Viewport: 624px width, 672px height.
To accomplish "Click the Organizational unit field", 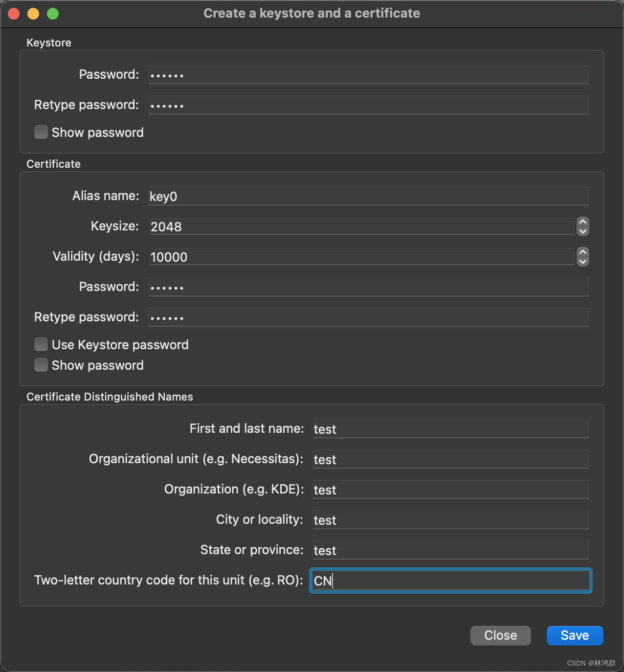I will tap(450, 459).
